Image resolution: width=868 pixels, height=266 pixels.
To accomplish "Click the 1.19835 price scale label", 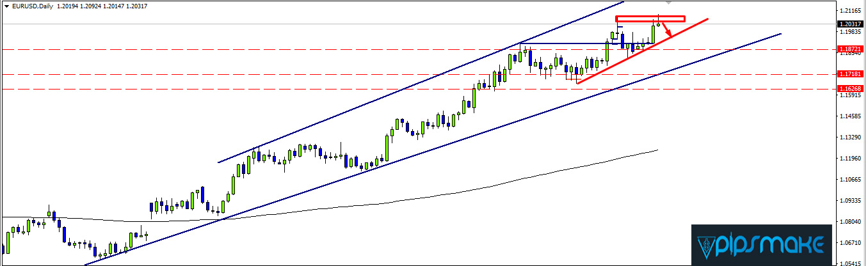I will pyautogui.click(x=851, y=32).
